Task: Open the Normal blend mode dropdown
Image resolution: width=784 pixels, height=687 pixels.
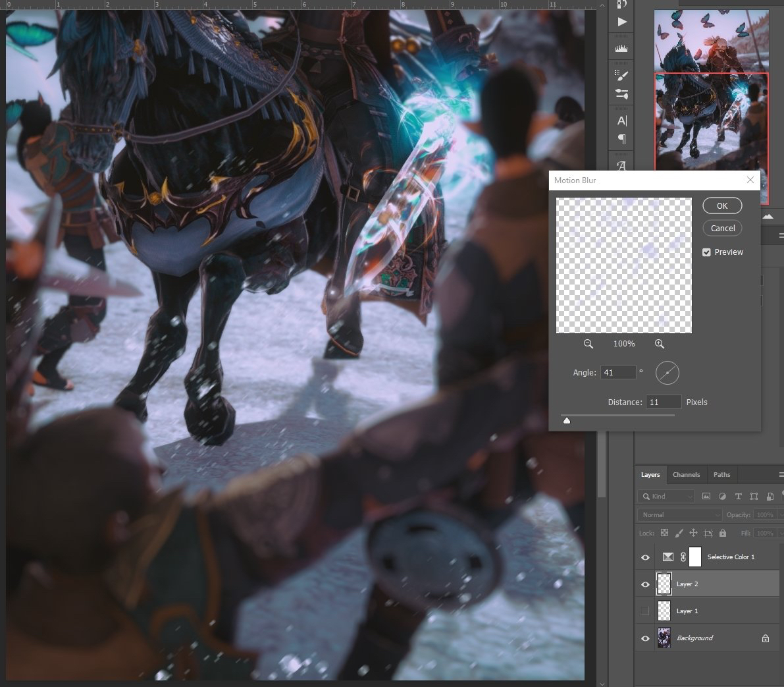Action: 679,514
